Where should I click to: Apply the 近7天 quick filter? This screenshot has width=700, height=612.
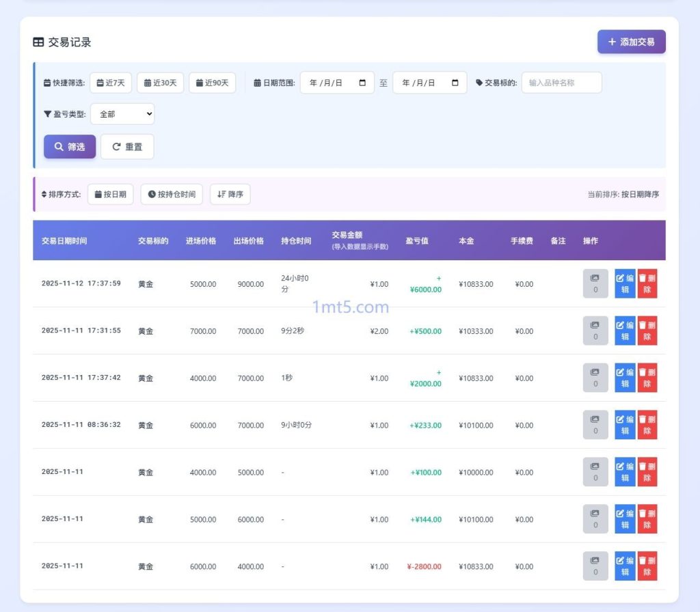110,83
